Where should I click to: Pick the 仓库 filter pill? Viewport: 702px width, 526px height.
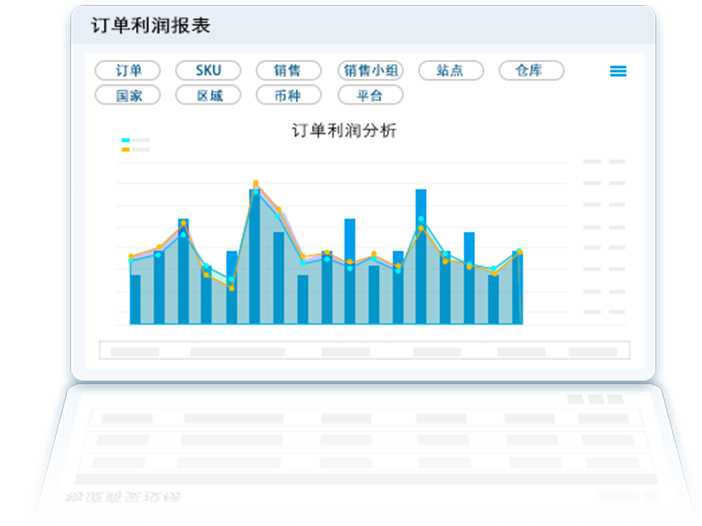(x=531, y=71)
